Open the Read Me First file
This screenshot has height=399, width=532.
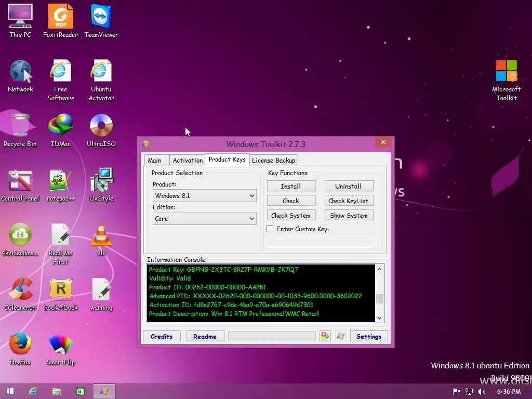pyautogui.click(x=60, y=244)
